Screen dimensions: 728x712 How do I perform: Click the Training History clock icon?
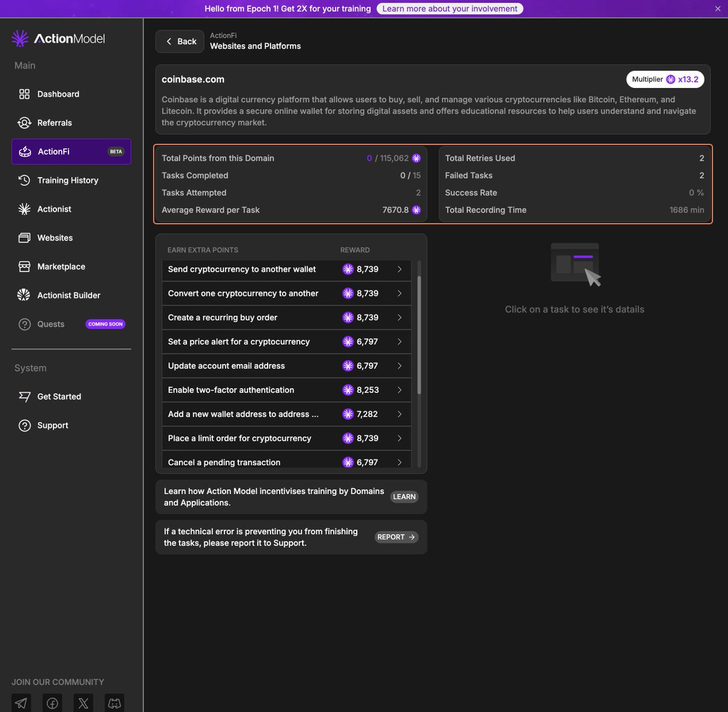tap(24, 180)
